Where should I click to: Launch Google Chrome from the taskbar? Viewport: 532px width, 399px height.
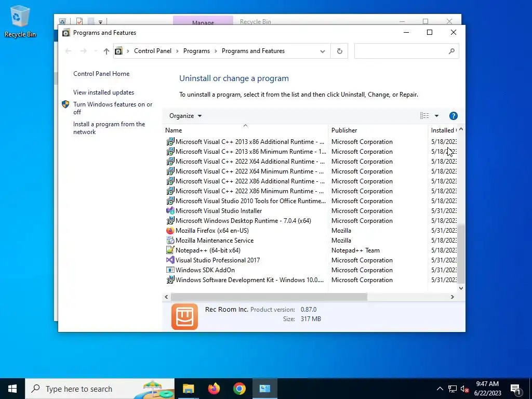pos(239,389)
